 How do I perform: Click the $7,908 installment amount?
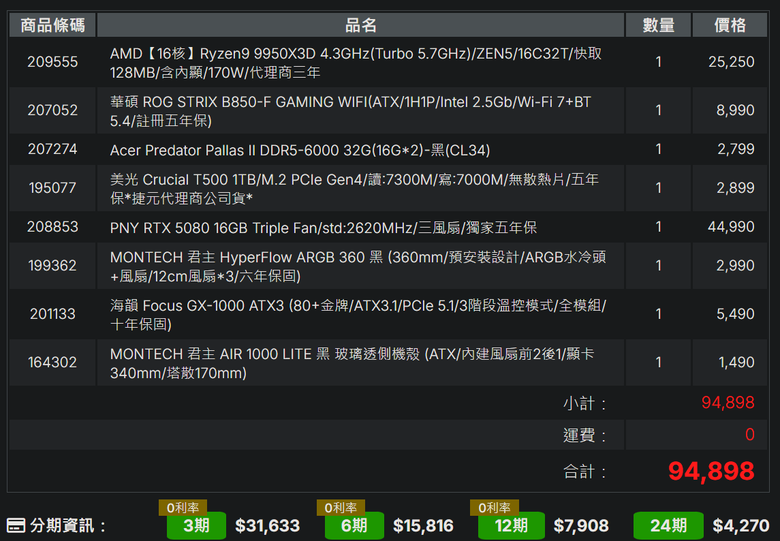tap(581, 526)
